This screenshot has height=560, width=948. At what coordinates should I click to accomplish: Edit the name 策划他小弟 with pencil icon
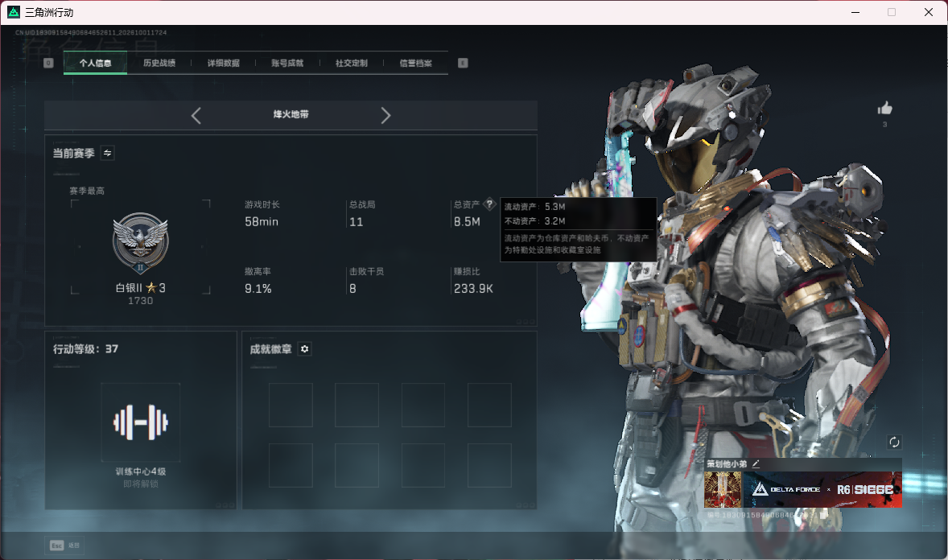point(756,463)
